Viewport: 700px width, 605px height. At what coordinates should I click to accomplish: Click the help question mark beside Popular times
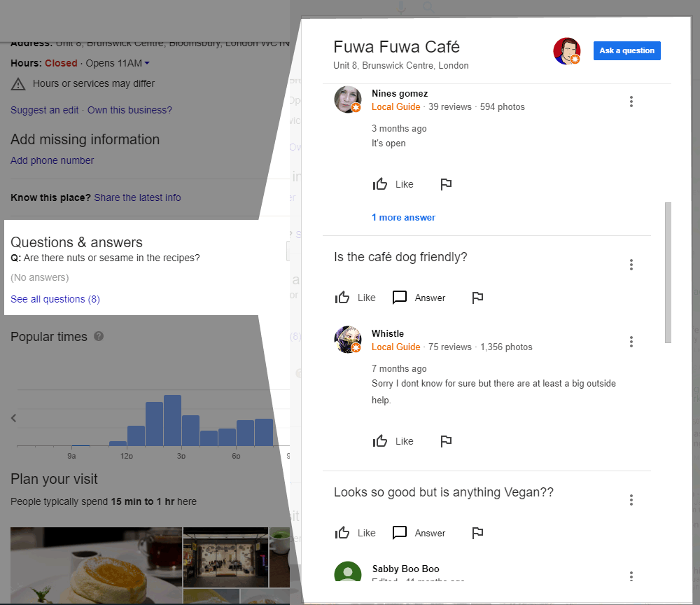(98, 336)
